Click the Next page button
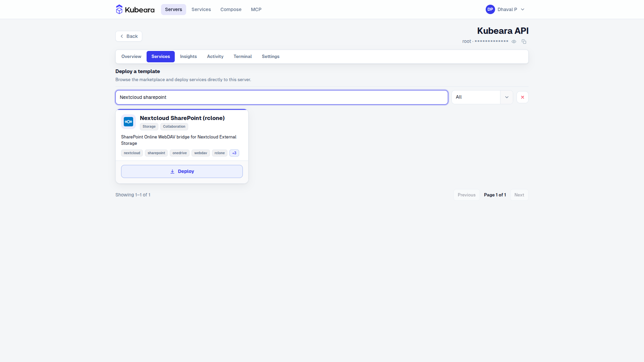The image size is (644, 362). tap(519, 195)
